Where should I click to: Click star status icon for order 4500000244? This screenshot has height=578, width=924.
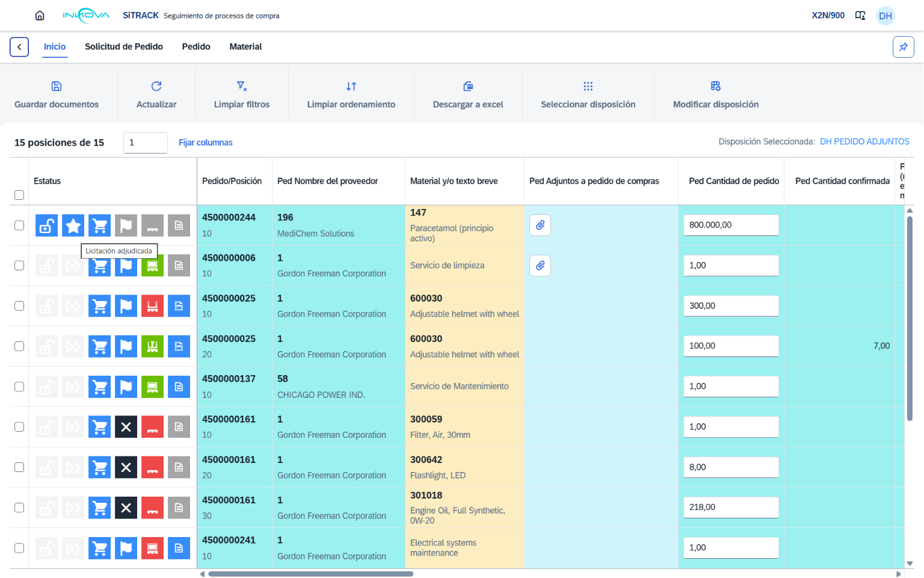73,226
